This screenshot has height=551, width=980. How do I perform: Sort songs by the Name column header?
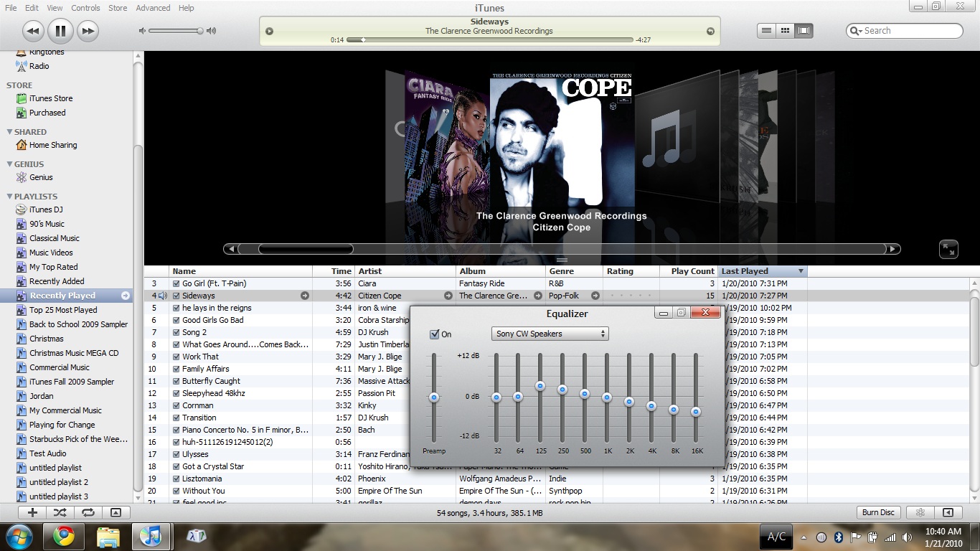pyautogui.click(x=241, y=271)
